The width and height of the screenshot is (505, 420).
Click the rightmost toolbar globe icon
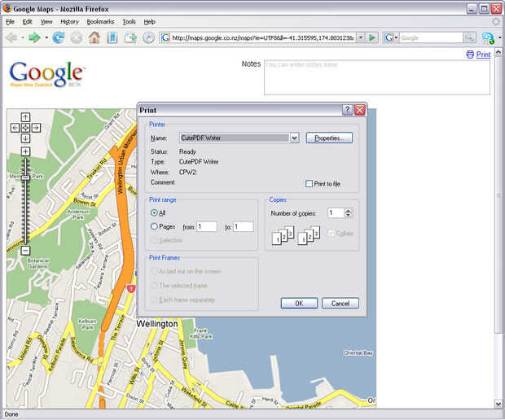pyautogui.click(x=488, y=38)
